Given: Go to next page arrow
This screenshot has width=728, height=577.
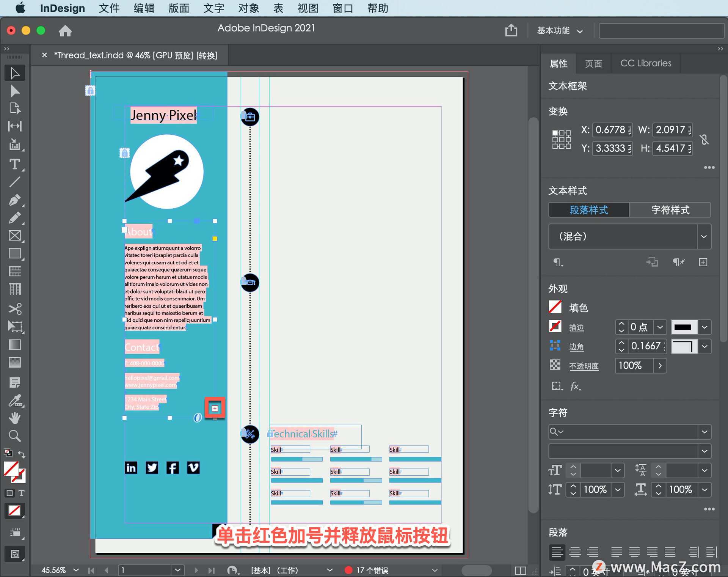Looking at the screenshot, I should tap(196, 570).
